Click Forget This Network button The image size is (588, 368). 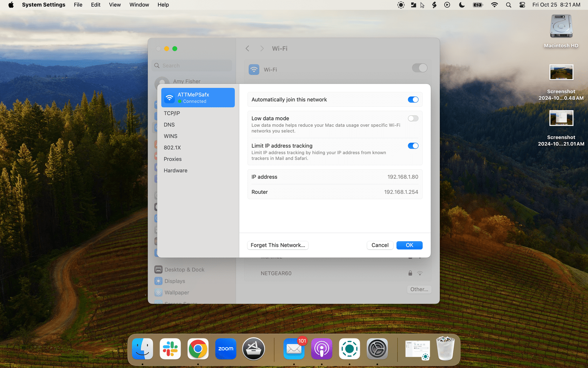pos(278,245)
